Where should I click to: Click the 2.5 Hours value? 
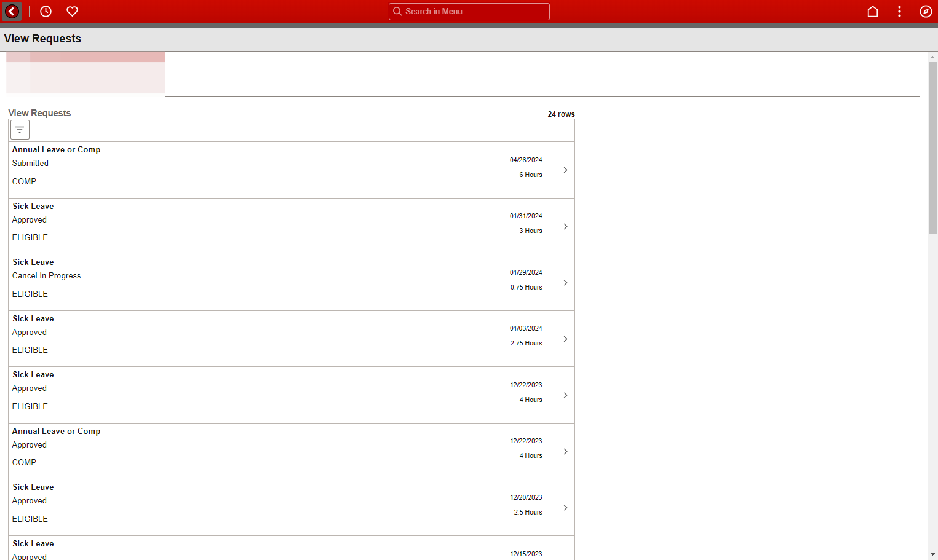[528, 512]
